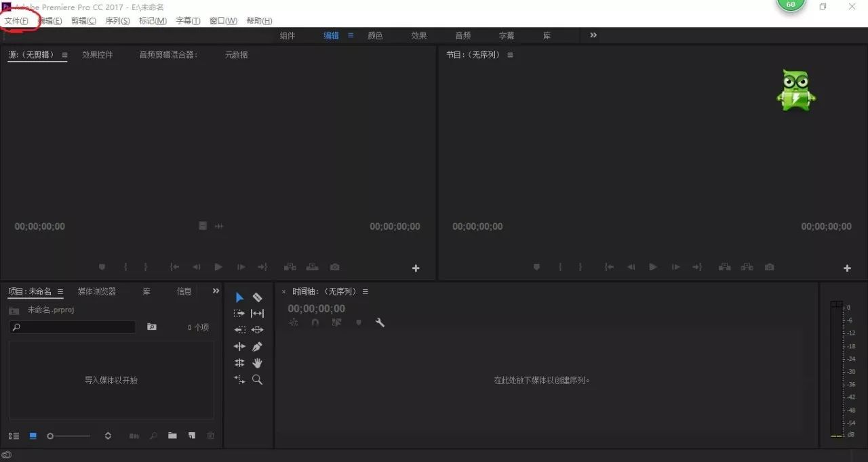Image resolution: width=868 pixels, height=462 pixels.
Task: Click Automate to Sequence icon
Action: coord(134,436)
